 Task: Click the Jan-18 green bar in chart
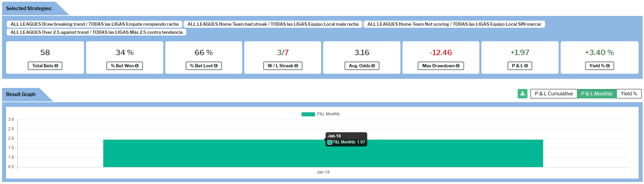pyautogui.click(x=237, y=153)
